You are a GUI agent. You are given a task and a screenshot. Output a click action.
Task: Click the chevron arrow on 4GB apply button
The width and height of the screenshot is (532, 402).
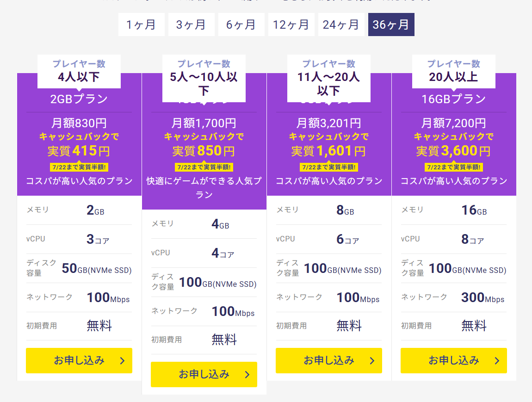click(x=247, y=375)
